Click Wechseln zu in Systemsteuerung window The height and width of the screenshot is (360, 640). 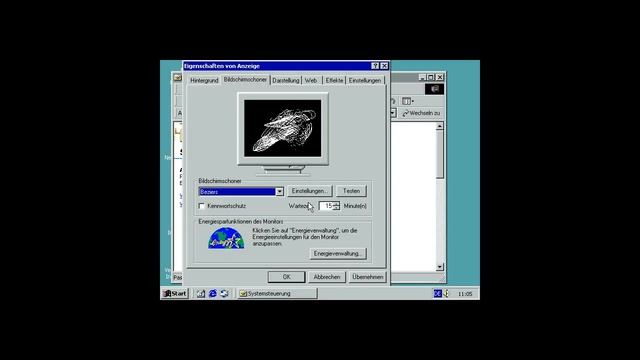[x=422, y=113]
